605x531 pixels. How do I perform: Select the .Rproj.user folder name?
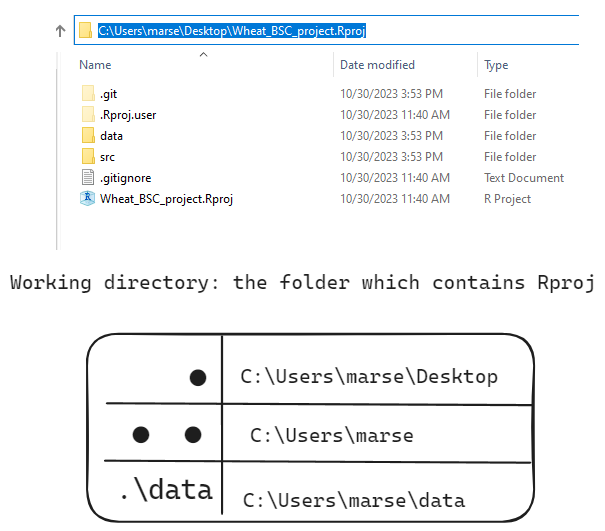pyautogui.click(x=128, y=115)
